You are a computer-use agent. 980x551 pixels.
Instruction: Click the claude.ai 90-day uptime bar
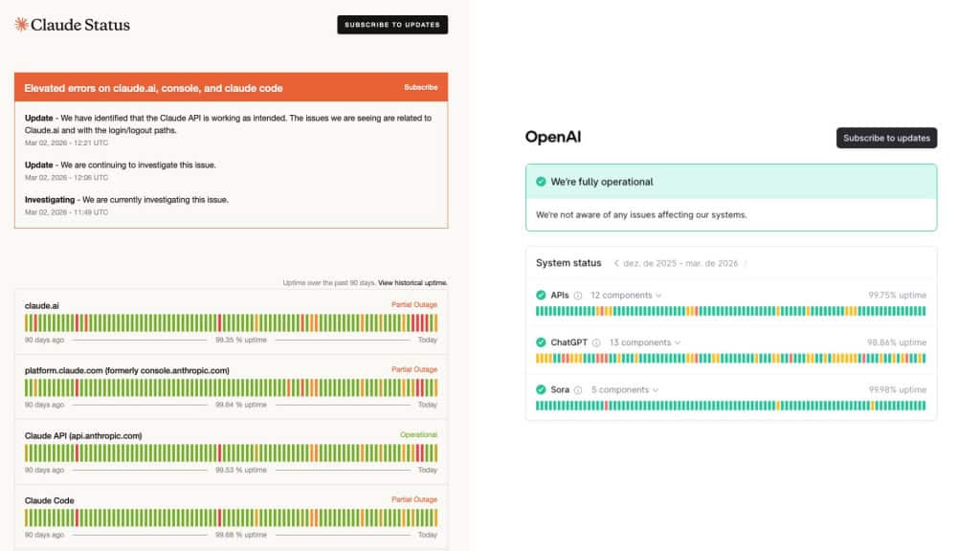[x=231, y=322]
